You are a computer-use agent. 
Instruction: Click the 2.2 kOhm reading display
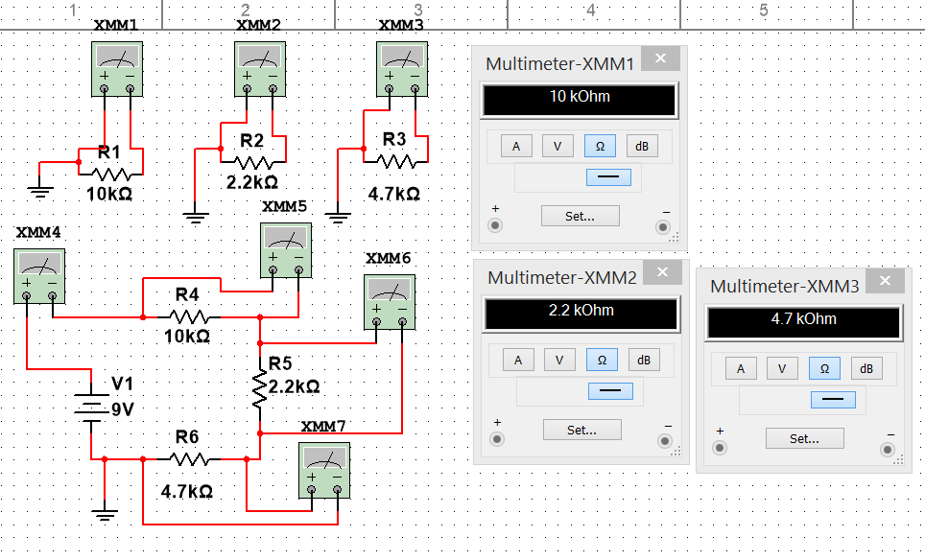coord(580,313)
